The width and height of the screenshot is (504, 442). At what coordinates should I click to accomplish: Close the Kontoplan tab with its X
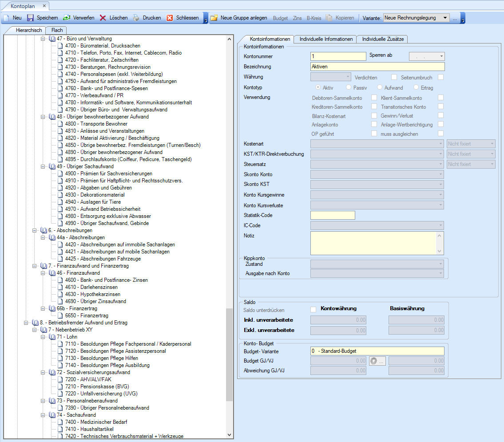[44, 6]
